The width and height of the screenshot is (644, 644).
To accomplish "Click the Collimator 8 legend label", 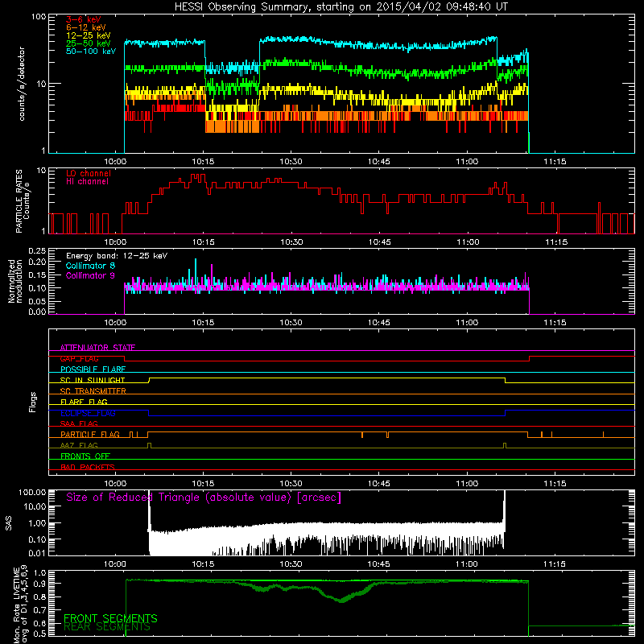I will coord(90,266).
